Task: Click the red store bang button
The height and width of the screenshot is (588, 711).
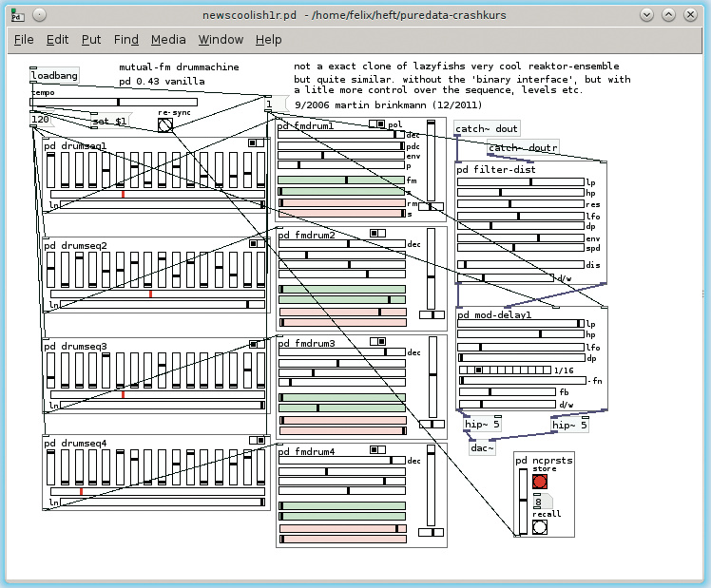Action: coord(540,482)
